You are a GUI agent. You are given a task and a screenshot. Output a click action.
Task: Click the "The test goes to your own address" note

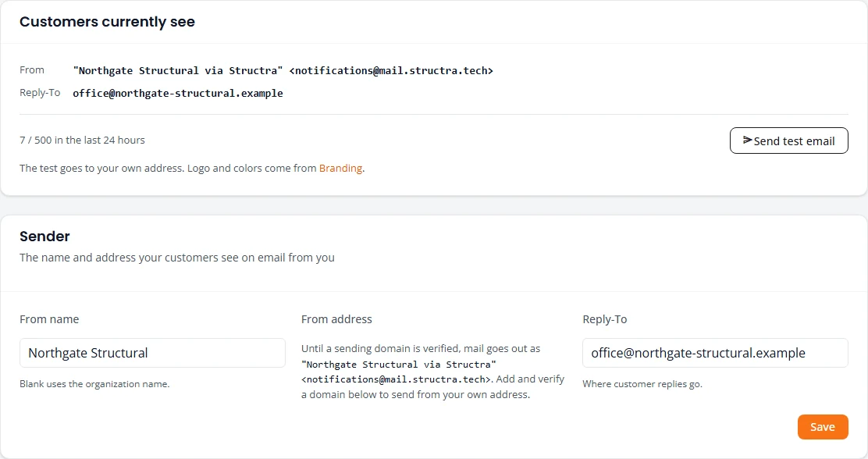coord(192,168)
